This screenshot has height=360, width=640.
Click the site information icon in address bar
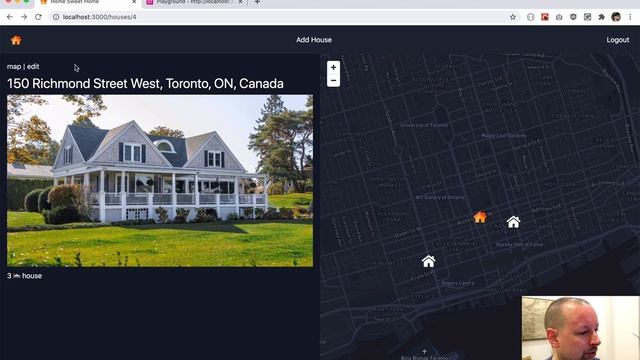click(56, 17)
